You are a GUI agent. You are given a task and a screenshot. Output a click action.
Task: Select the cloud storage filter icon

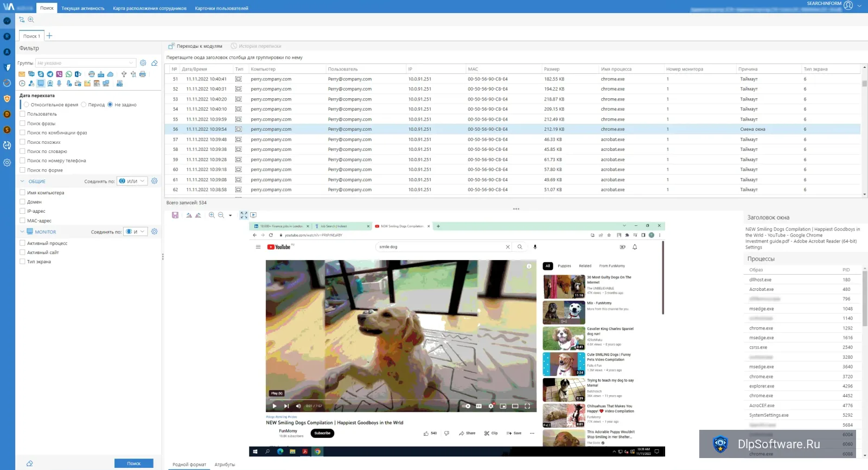[x=110, y=74]
